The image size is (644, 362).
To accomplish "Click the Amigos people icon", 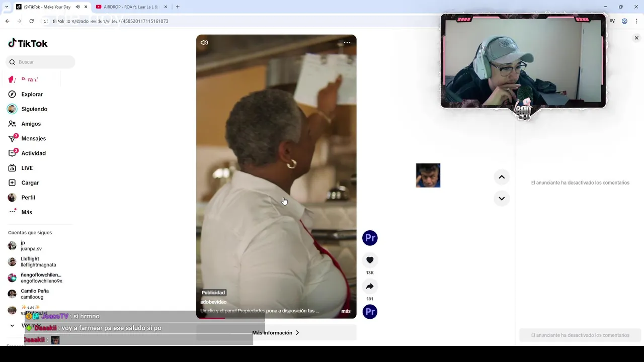I will [12, 124].
